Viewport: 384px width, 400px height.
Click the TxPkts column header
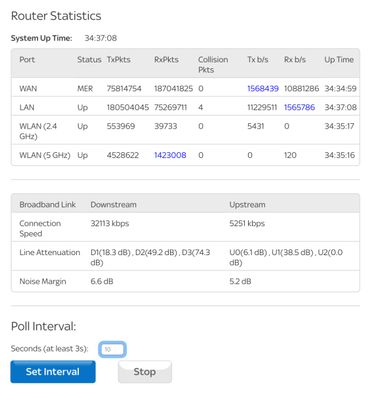(x=119, y=60)
